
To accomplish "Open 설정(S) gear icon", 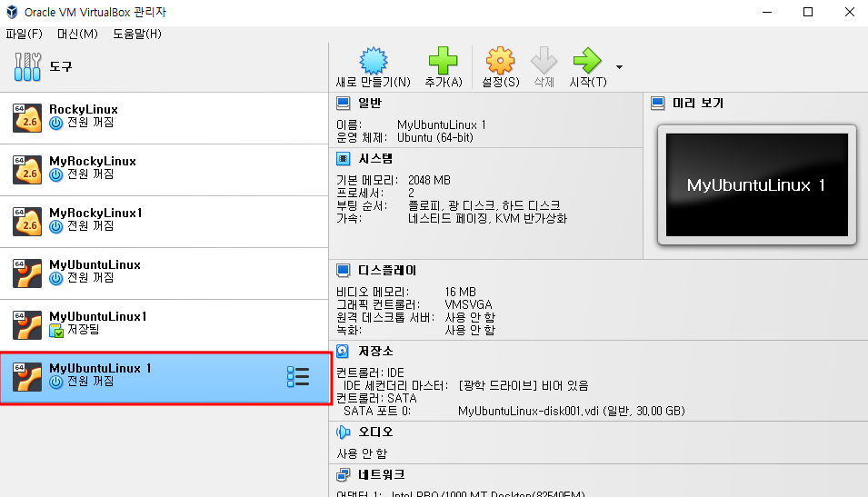I will pyautogui.click(x=501, y=60).
